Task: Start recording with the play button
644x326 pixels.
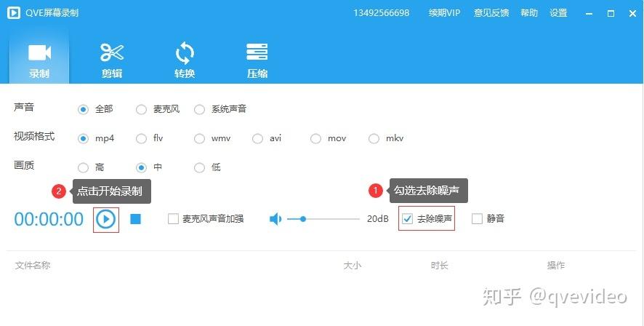Action: click(106, 219)
